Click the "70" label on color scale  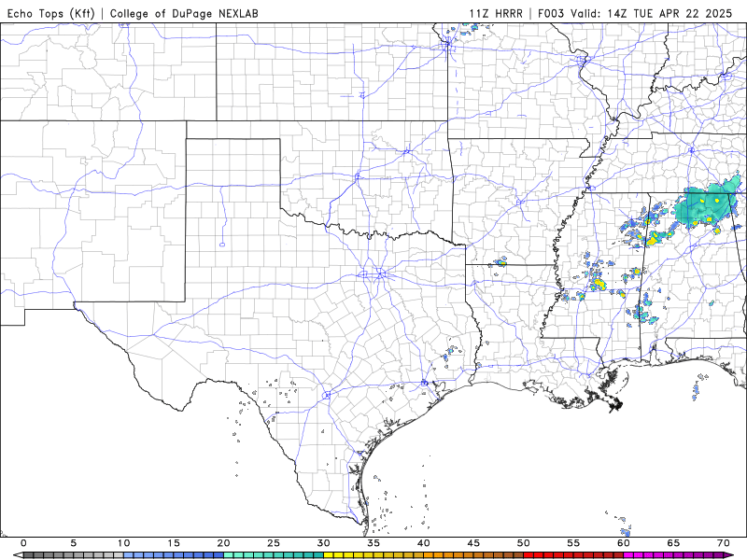(723, 543)
